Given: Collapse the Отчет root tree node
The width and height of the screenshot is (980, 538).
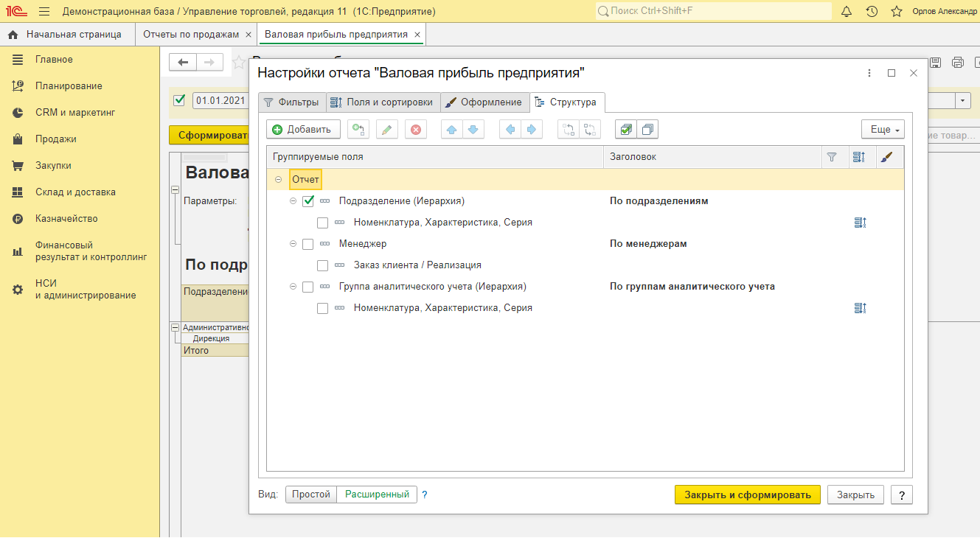Looking at the screenshot, I should [278, 180].
